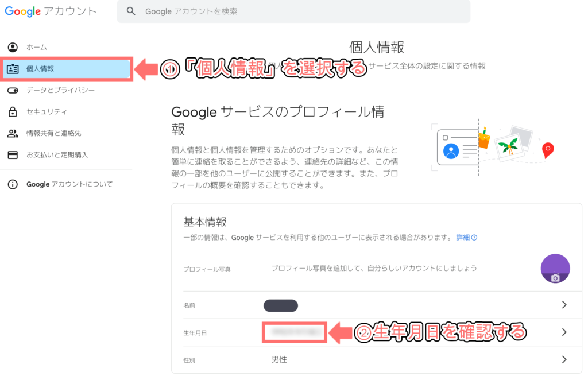
Task: Click the camera icon on profile avatar
Action: [555, 278]
